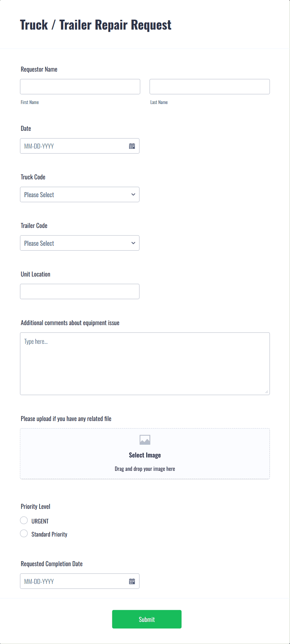Viewport: 290px width, 644px height.
Task: Click the Drag and drop your image here text
Action: pyautogui.click(x=145, y=469)
